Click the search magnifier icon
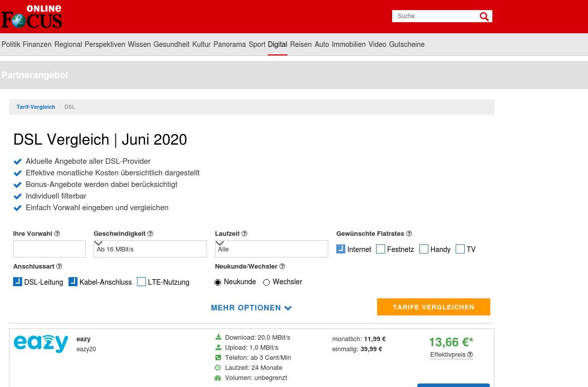Screen dimensions: 588x387 pos(484,17)
